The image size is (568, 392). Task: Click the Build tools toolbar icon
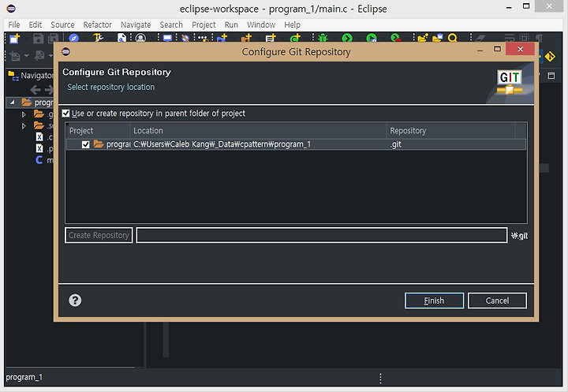[98, 38]
